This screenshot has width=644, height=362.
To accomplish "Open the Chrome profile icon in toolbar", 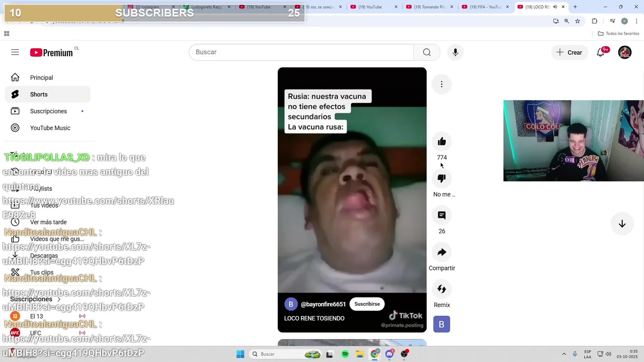I will point(624,21).
